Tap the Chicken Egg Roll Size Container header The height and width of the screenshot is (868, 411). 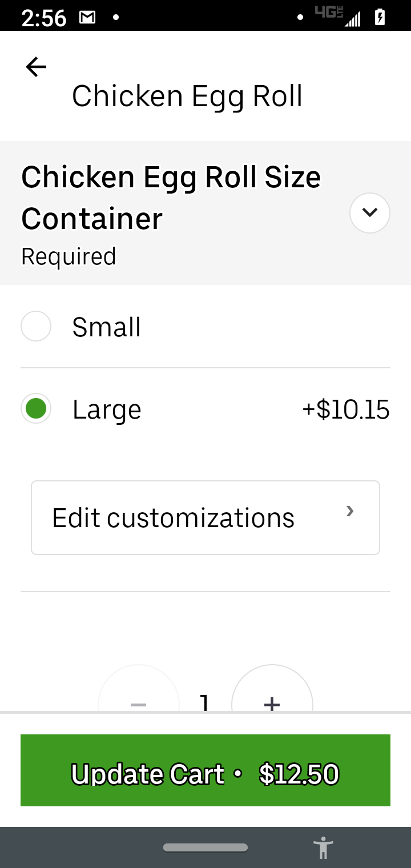point(171,198)
